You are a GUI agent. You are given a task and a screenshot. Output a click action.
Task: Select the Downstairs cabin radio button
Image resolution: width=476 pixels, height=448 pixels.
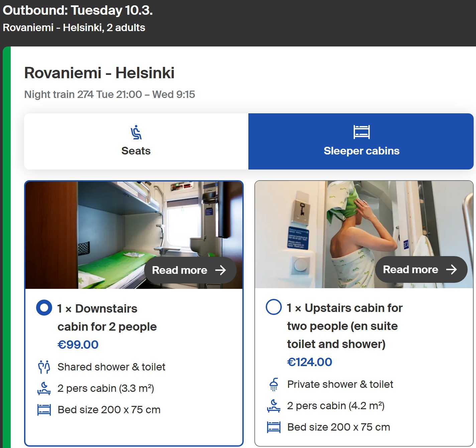44,308
